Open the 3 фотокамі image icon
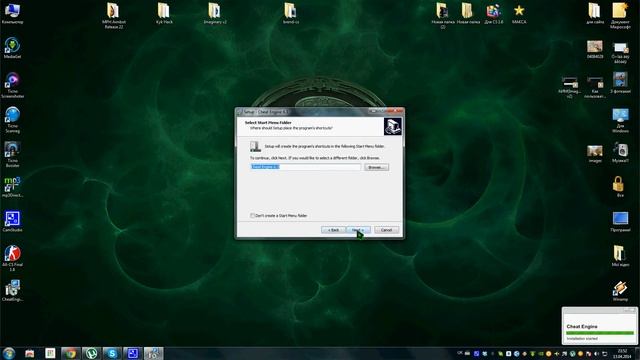Viewport: 640px width, 360px height. tap(620, 82)
